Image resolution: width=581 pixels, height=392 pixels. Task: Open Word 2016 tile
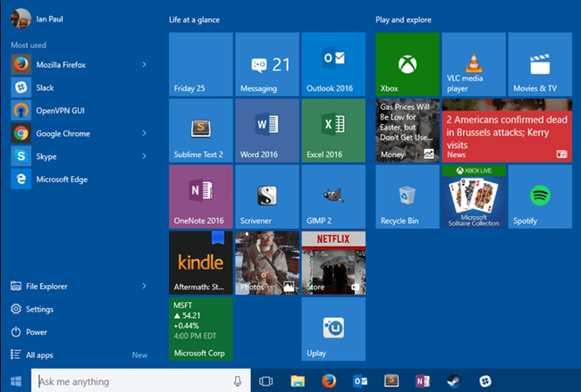point(267,130)
